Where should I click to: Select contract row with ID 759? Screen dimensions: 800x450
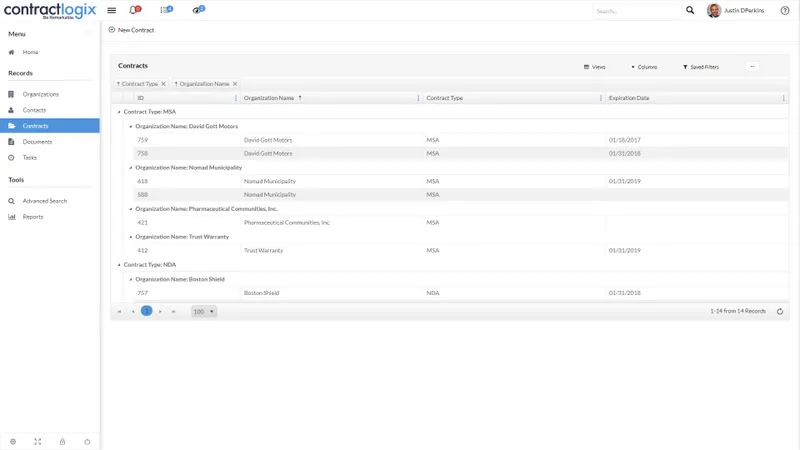461,140
